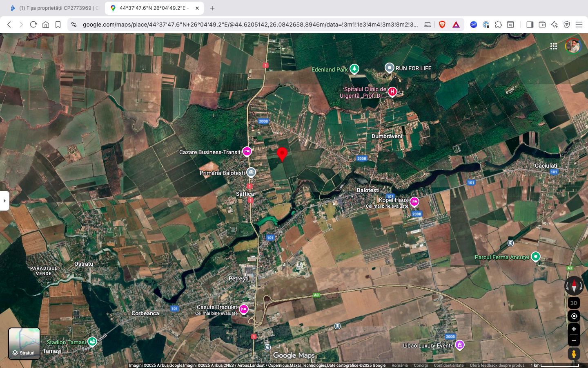
Task: Open the Straturi layers switcher
Action: tap(24, 343)
